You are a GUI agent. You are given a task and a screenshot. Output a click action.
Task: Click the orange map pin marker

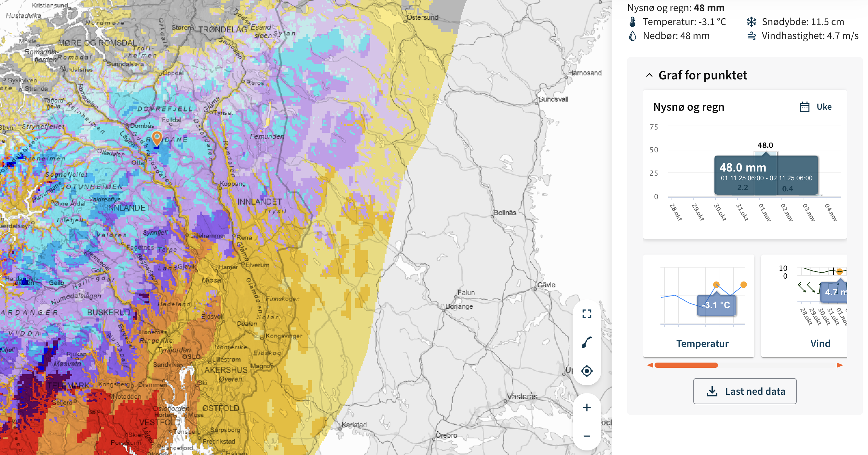coord(157,138)
